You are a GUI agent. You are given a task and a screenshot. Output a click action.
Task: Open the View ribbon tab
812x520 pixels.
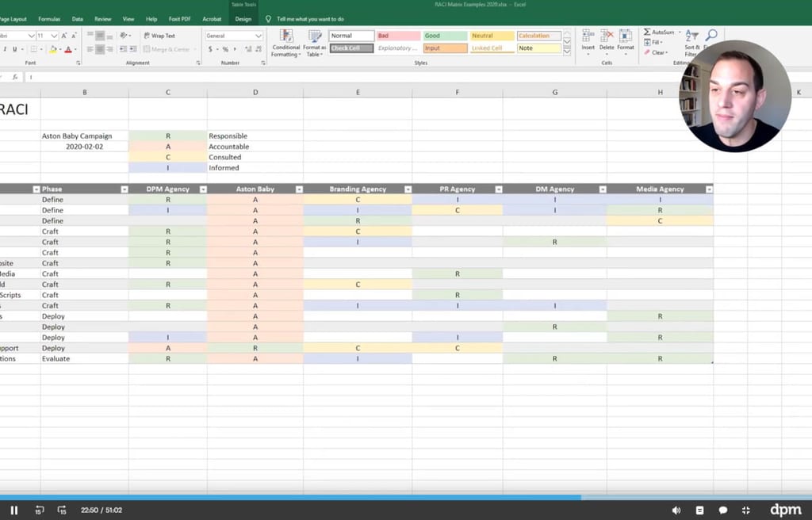click(128, 19)
